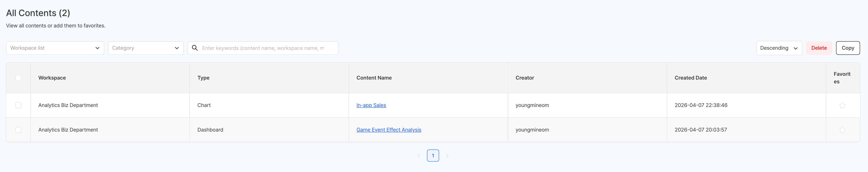
Task: Expand the Category dropdown
Action: pyautogui.click(x=145, y=48)
